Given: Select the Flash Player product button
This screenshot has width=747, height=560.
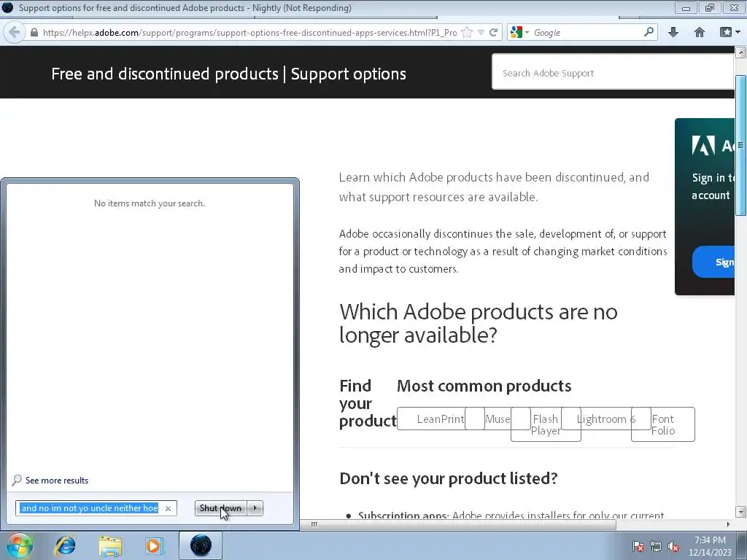Looking at the screenshot, I should click(x=546, y=424).
